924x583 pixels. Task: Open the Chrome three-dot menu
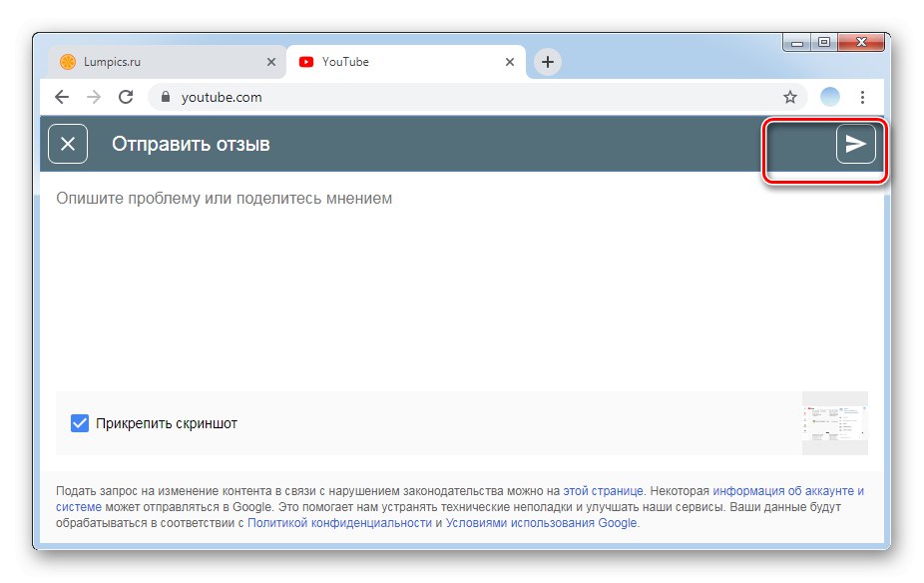pyautogui.click(x=862, y=97)
